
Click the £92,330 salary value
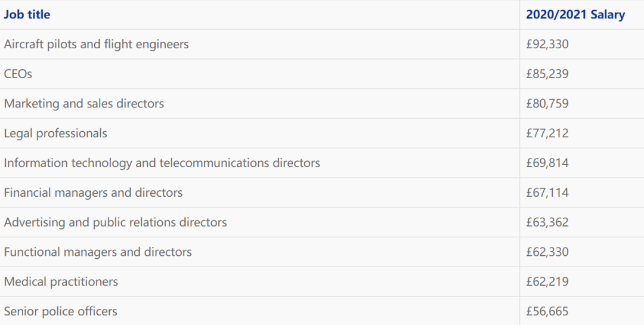[x=547, y=44]
